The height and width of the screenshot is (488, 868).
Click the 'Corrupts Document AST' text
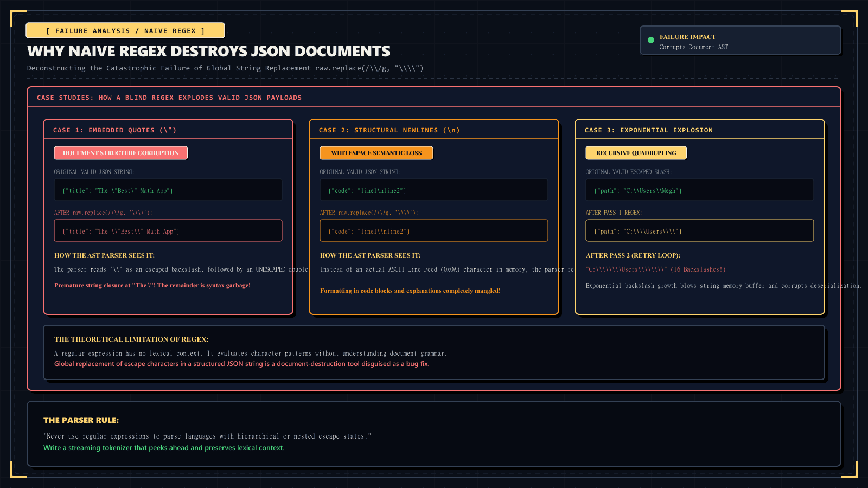(693, 47)
